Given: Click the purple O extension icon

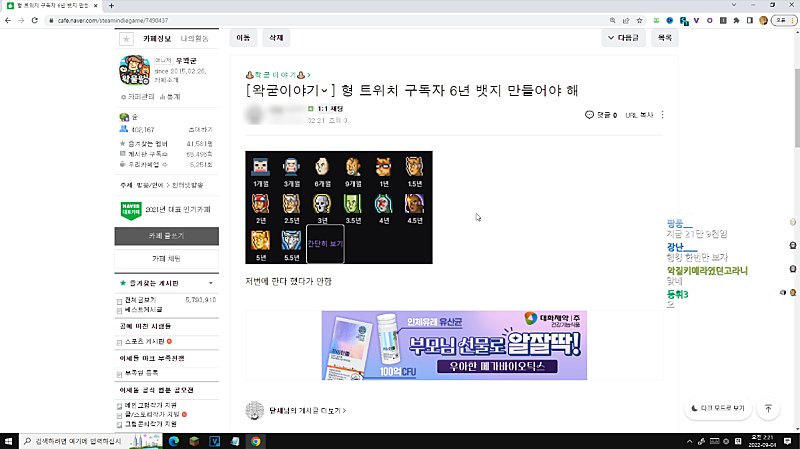Looking at the screenshot, I should 710,20.
